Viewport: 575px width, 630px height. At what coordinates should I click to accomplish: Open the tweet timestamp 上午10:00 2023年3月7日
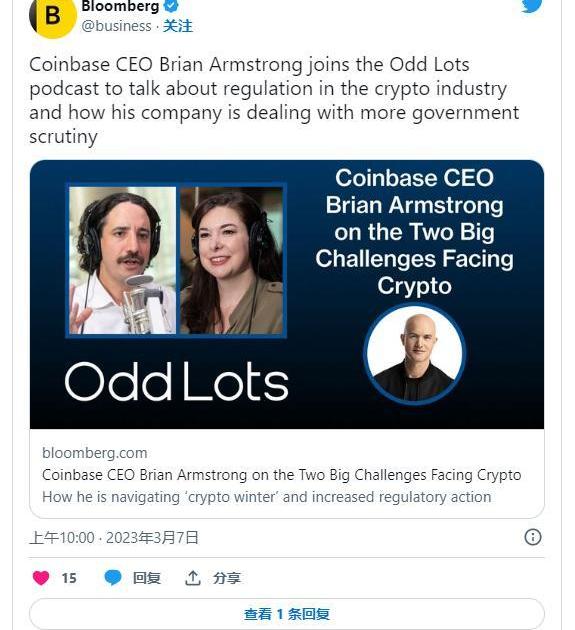[x=114, y=538]
